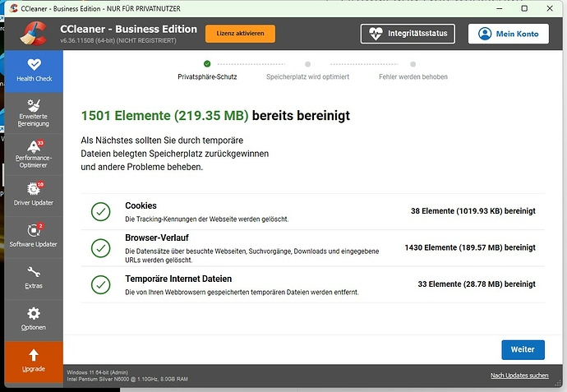Click the CCleaner logo in header

[33, 34]
